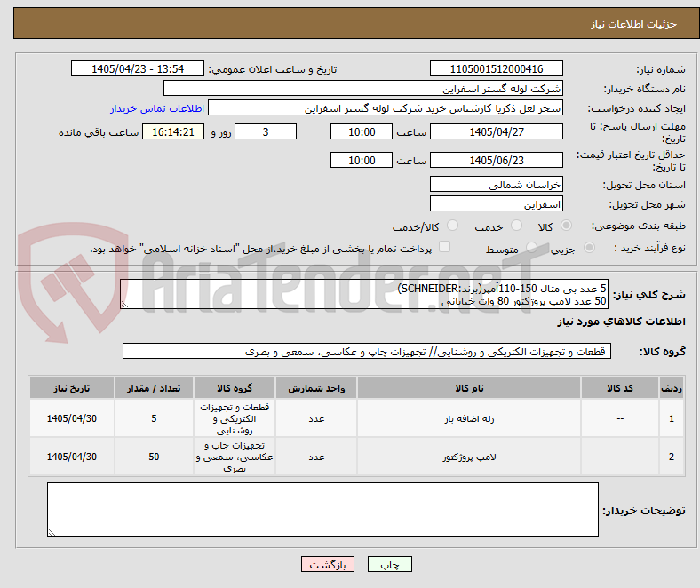This screenshot has width=700, height=588.
Task: Click the تعداد / مقدار column header
Action: 154,388
